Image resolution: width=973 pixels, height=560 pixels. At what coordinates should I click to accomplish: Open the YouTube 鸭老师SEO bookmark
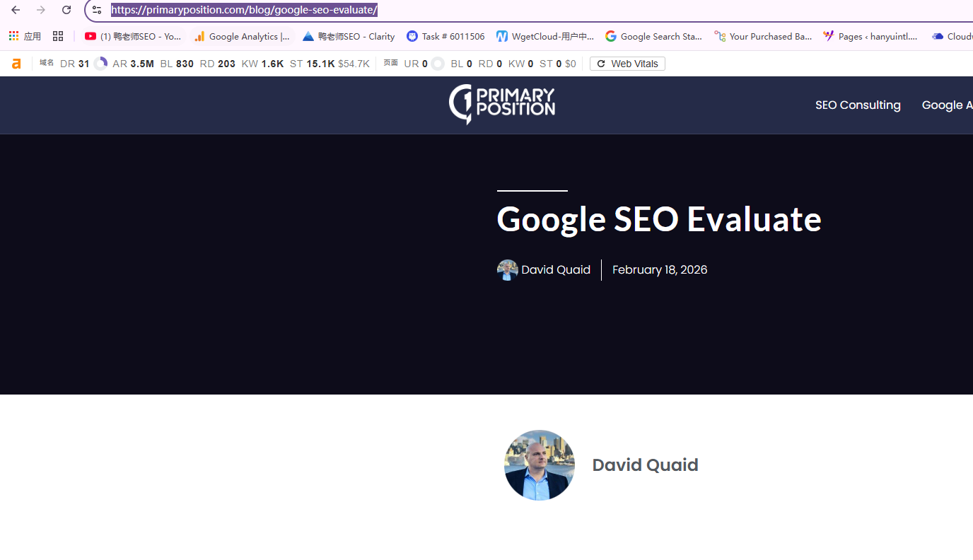tap(133, 36)
